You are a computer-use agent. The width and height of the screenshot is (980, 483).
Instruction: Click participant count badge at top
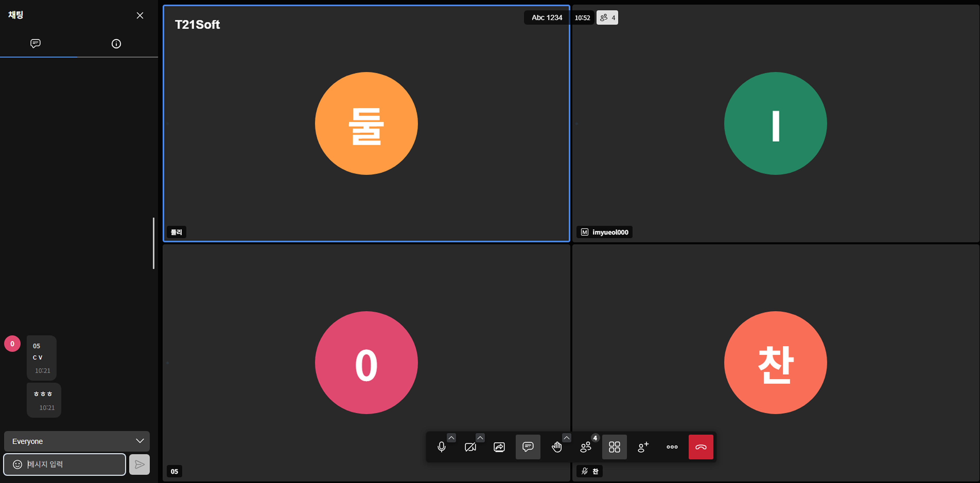607,17
